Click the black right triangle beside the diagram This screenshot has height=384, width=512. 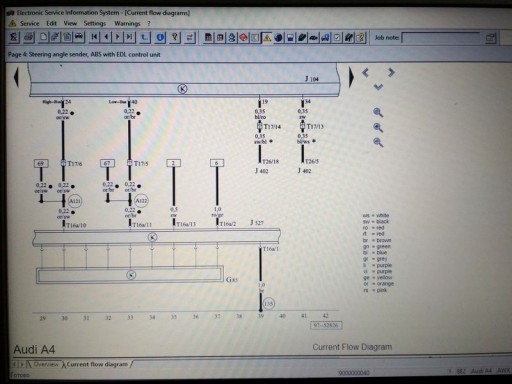[351, 77]
